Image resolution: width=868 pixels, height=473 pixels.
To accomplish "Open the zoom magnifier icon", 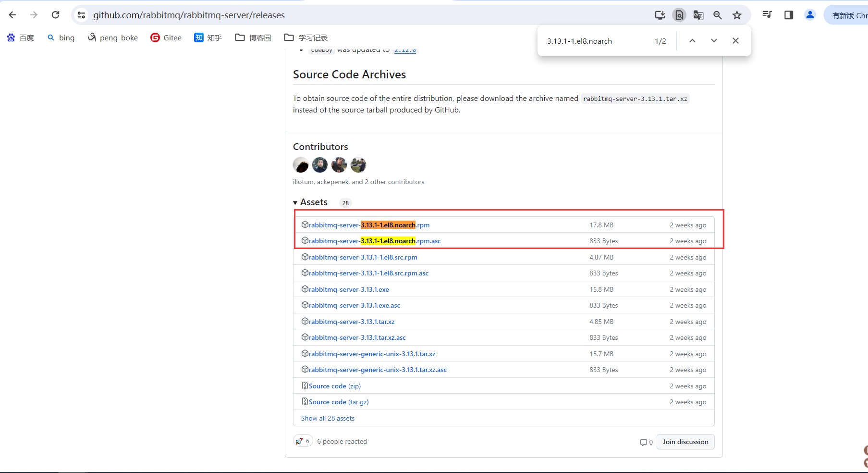I will click(718, 15).
